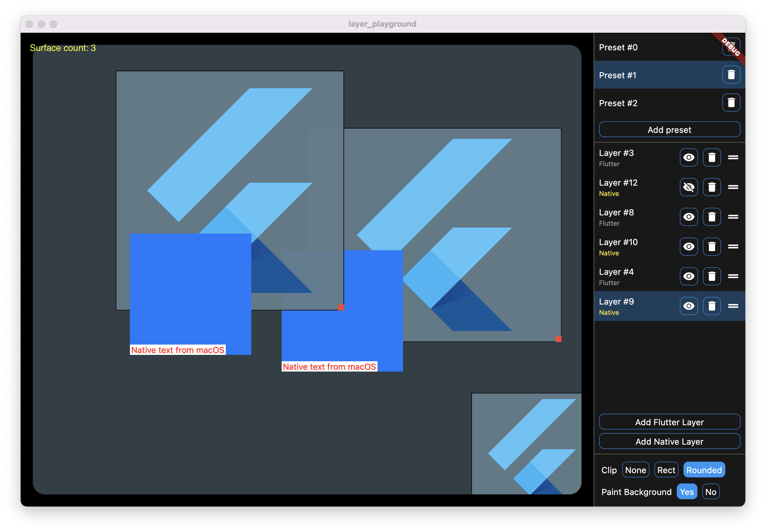
Task: Delete Layer #3 with the trash icon
Action: 712,157
